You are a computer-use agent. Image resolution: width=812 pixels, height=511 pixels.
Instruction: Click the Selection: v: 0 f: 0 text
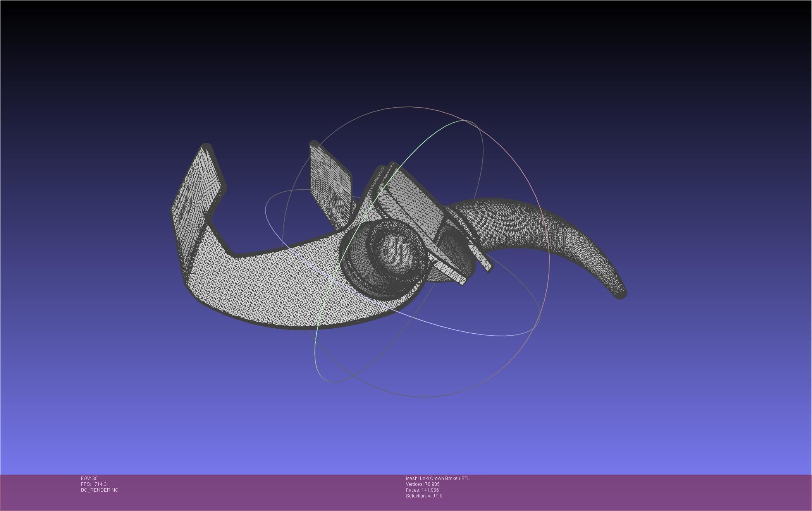pos(424,496)
